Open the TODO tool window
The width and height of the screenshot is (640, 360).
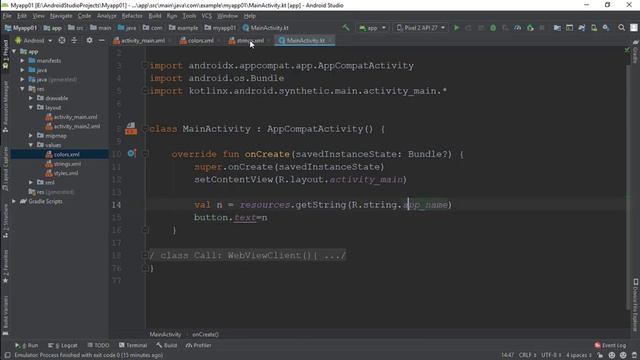98,345
